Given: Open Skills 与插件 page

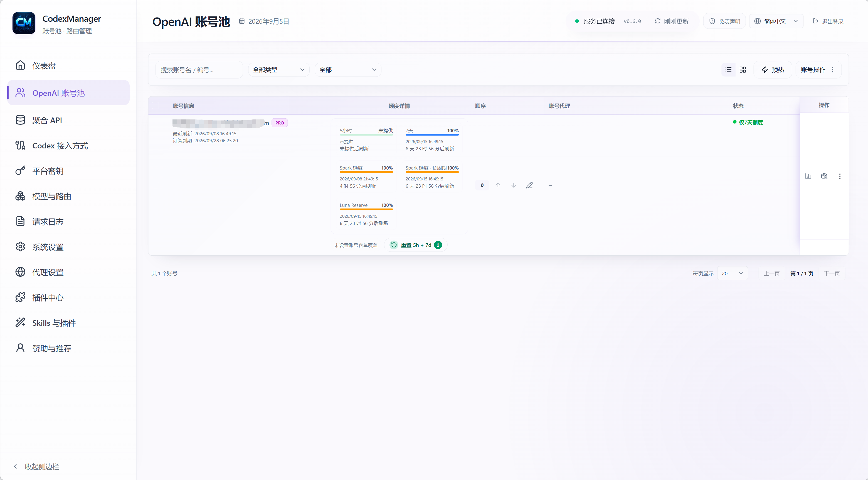Looking at the screenshot, I should pos(68,322).
